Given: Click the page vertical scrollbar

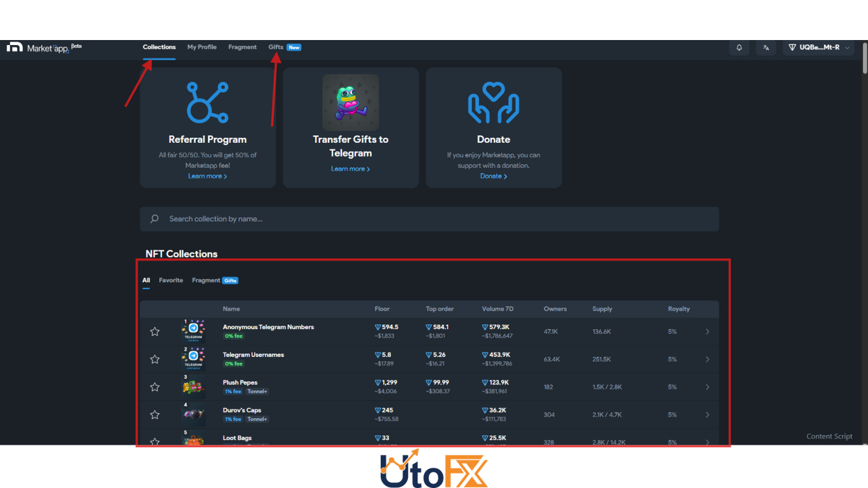Looking at the screenshot, I should point(864,57).
